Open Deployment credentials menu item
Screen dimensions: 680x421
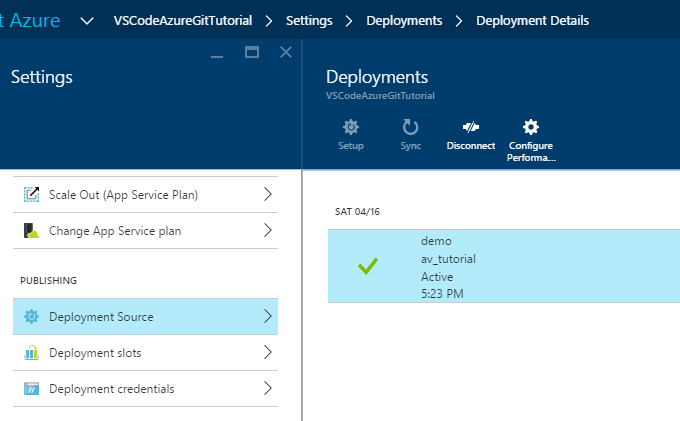click(x=145, y=388)
